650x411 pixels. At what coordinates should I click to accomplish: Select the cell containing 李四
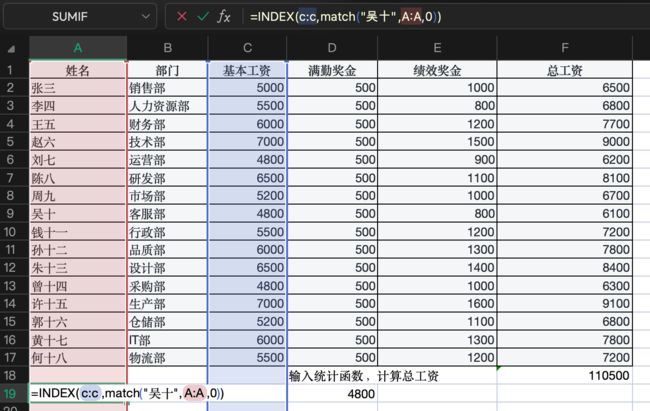[x=78, y=106]
